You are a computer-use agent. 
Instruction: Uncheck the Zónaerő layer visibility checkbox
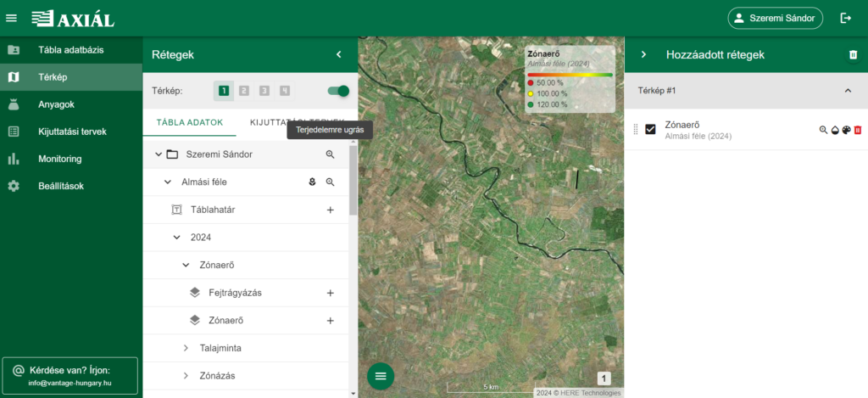651,129
